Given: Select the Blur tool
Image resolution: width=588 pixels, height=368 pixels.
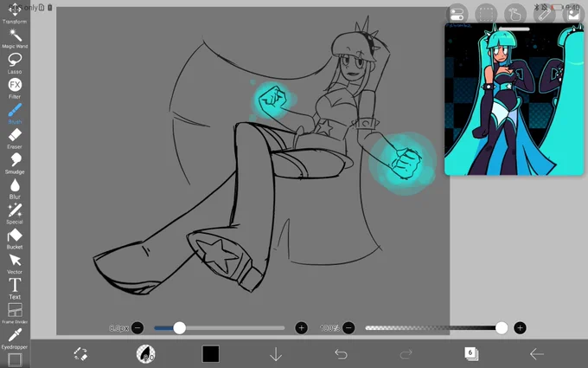Looking at the screenshot, I should pos(15,189).
